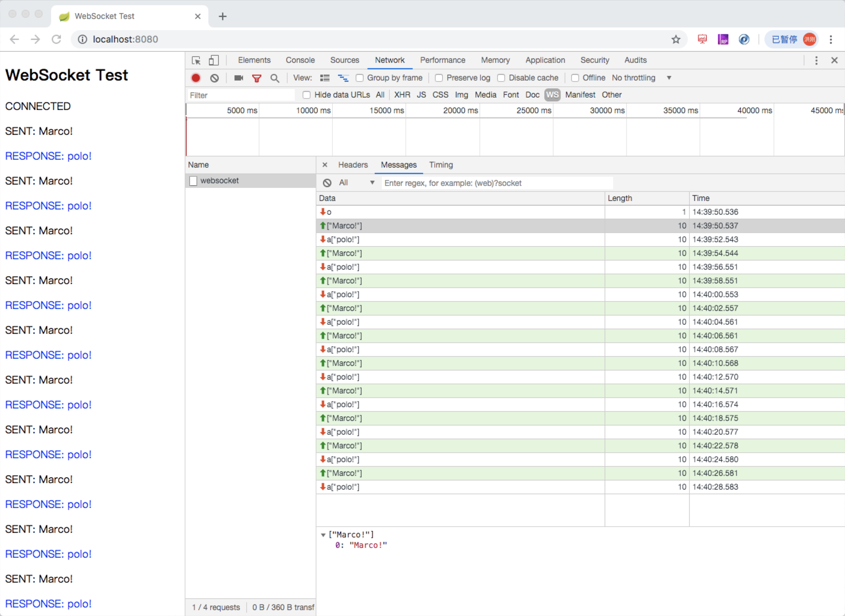Clear WebSocket messages with the clear icon
This screenshot has height=616, width=845.
327,183
